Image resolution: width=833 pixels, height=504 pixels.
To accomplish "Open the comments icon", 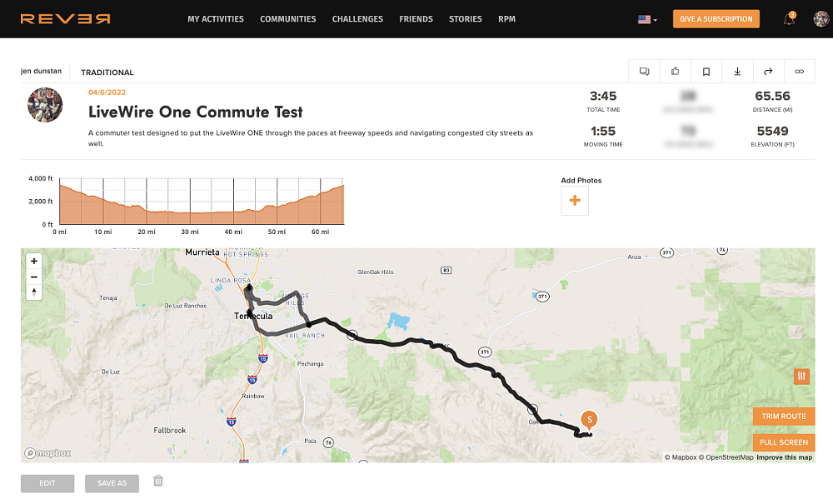I will [x=644, y=72].
